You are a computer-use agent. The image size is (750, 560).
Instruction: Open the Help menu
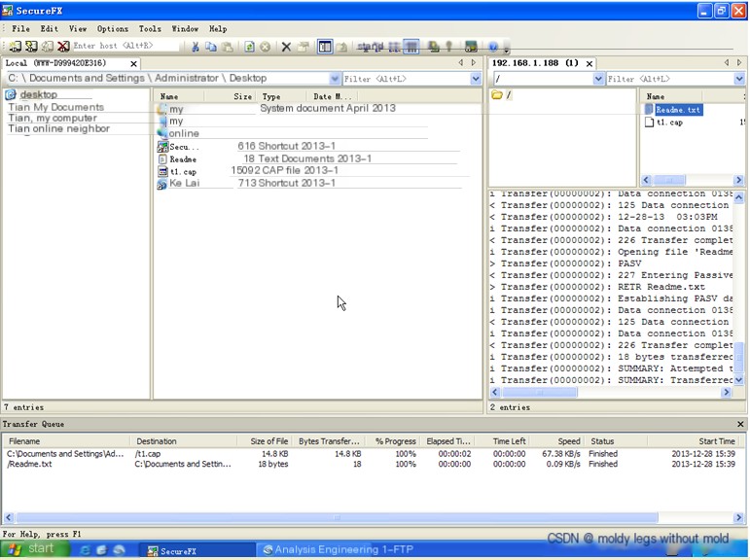(x=218, y=29)
